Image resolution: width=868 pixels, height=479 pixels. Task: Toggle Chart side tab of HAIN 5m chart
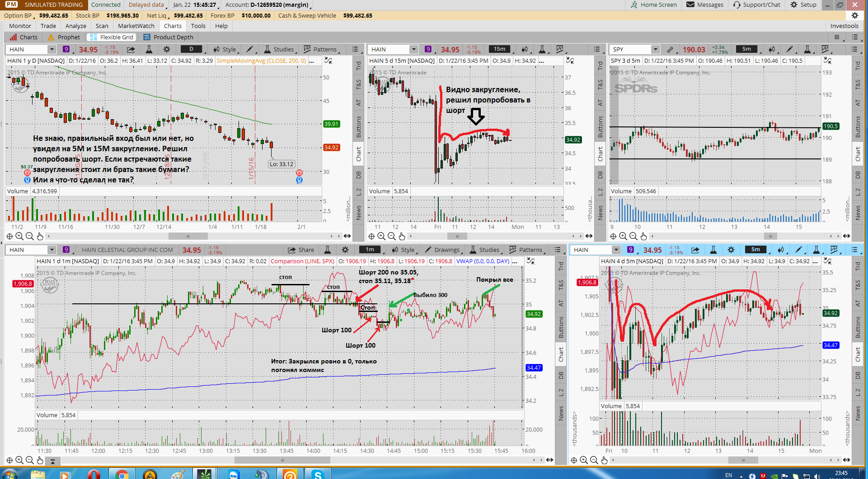pyautogui.click(x=858, y=354)
